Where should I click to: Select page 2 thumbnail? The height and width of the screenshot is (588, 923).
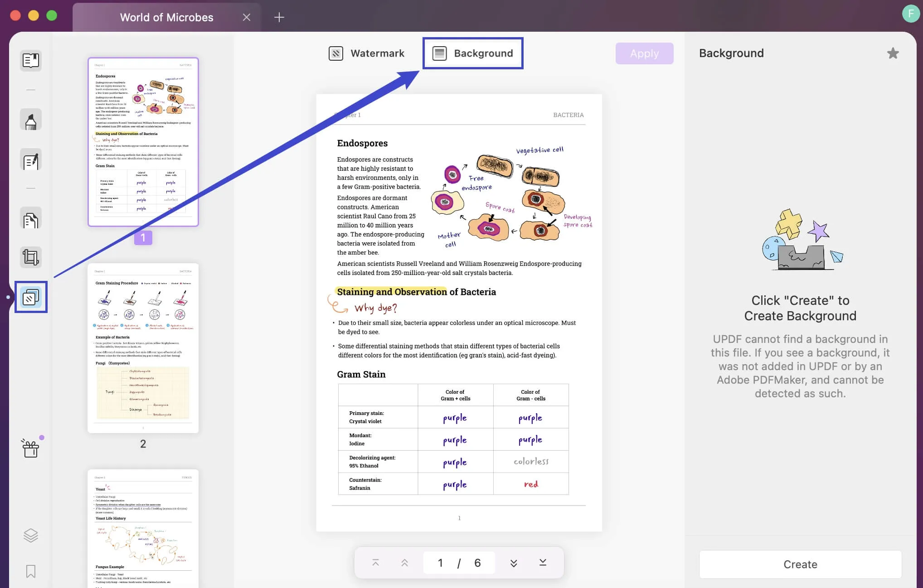tap(143, 348)
